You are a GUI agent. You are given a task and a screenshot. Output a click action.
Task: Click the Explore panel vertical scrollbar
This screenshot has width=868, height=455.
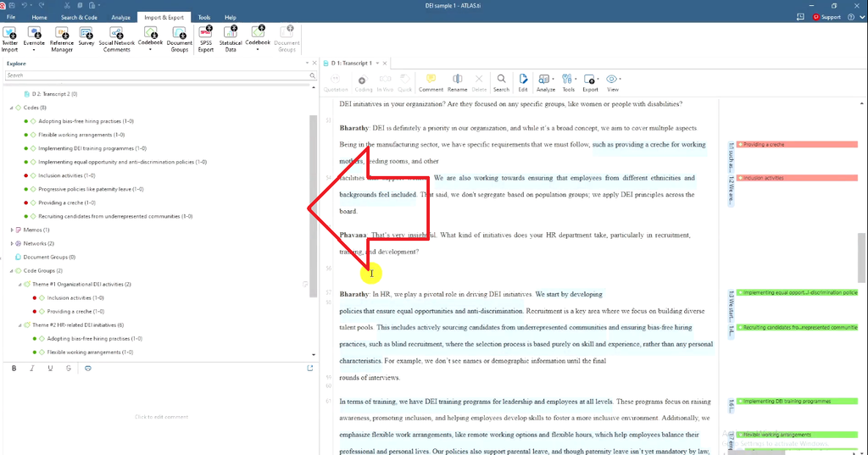point(314,205)
